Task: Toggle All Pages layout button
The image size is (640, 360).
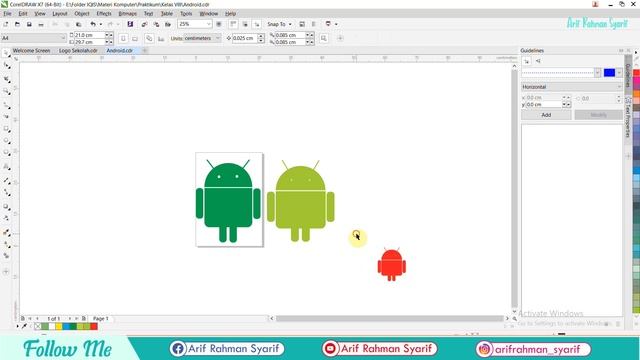Action: pyautogui.click(x=149, y=38)
